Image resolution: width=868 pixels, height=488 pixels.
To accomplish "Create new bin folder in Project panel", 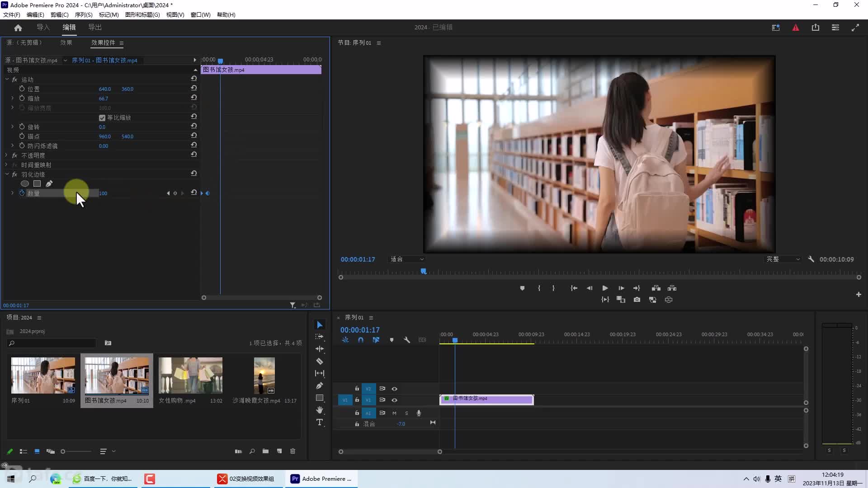I will point(265,451).
